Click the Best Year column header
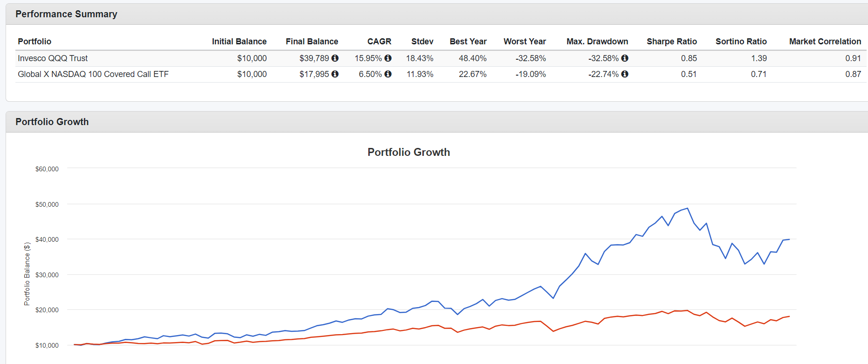The width and height of the screenshot is (868, 364). click(468, 42)
